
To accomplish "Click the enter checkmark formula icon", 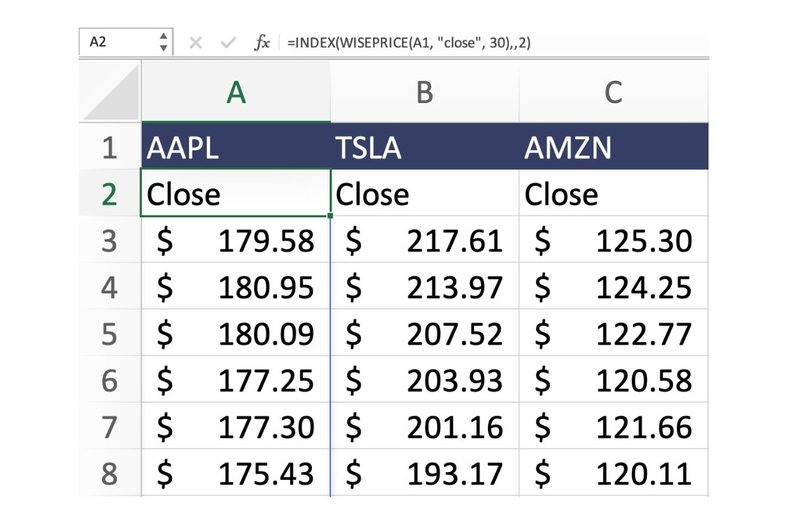I will tap(228, 43).
